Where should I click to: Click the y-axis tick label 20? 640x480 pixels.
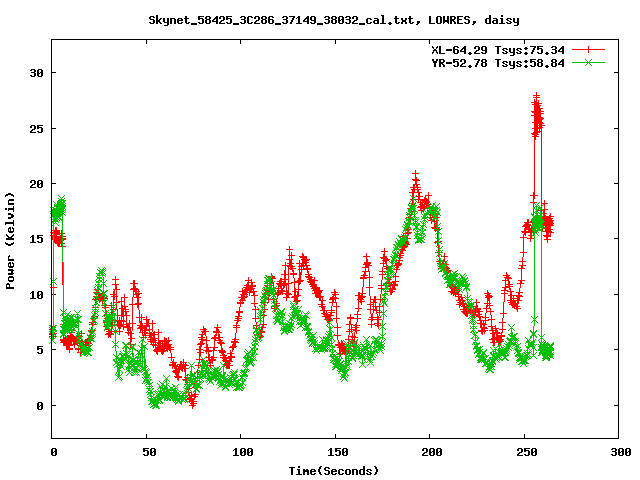[x=36, y=184]
